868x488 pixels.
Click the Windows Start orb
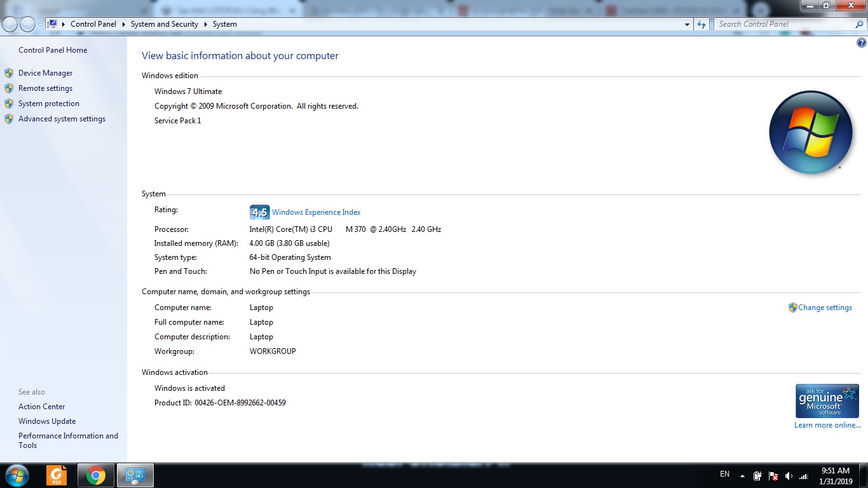(x=17, y=475)
